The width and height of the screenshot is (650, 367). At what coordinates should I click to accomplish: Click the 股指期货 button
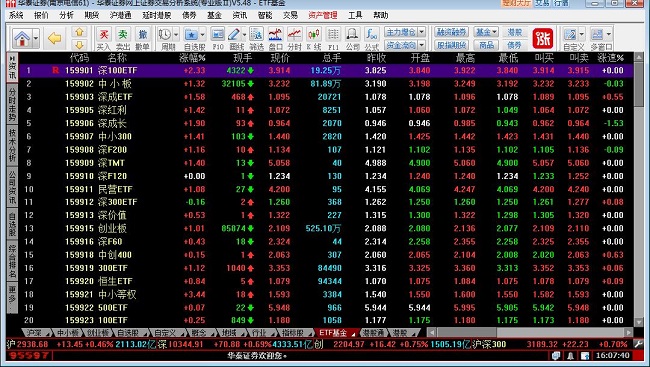coord(451,45)
